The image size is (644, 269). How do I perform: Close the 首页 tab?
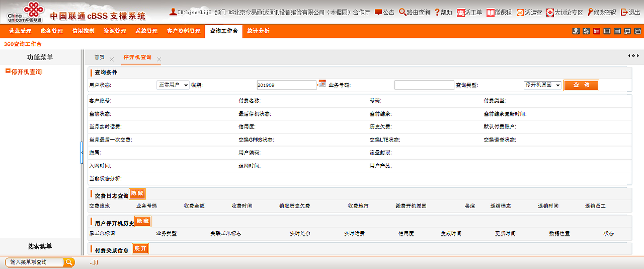click(112, 59)
